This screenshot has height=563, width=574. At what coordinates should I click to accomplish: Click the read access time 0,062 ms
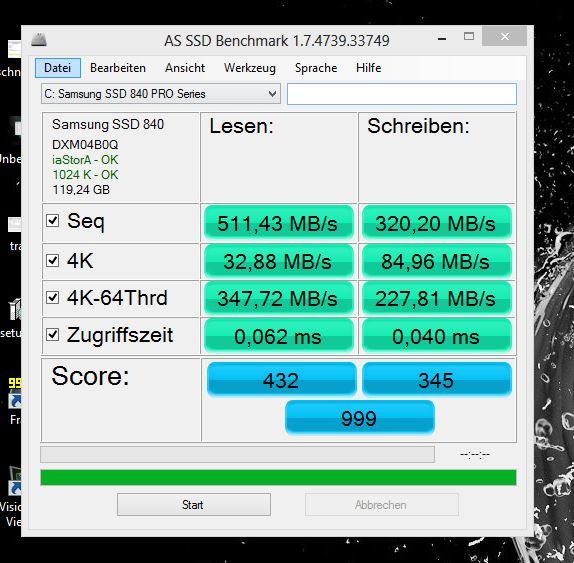point(279,336)
